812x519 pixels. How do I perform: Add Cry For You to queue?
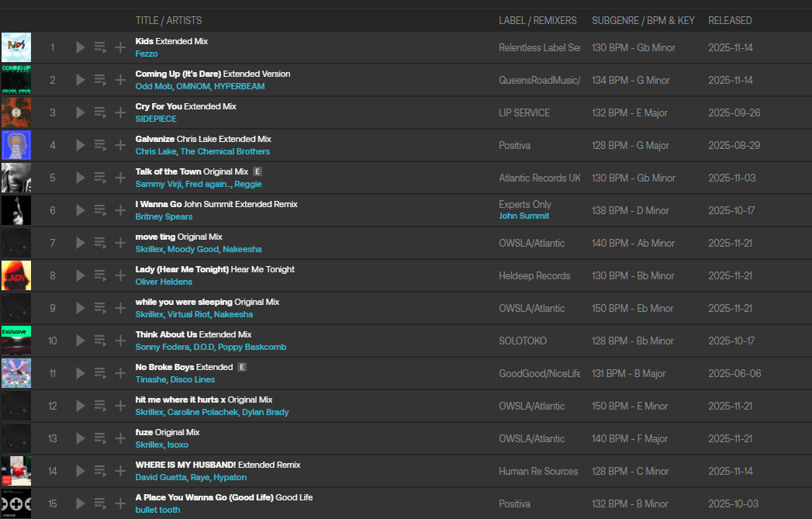pos(100,112)
